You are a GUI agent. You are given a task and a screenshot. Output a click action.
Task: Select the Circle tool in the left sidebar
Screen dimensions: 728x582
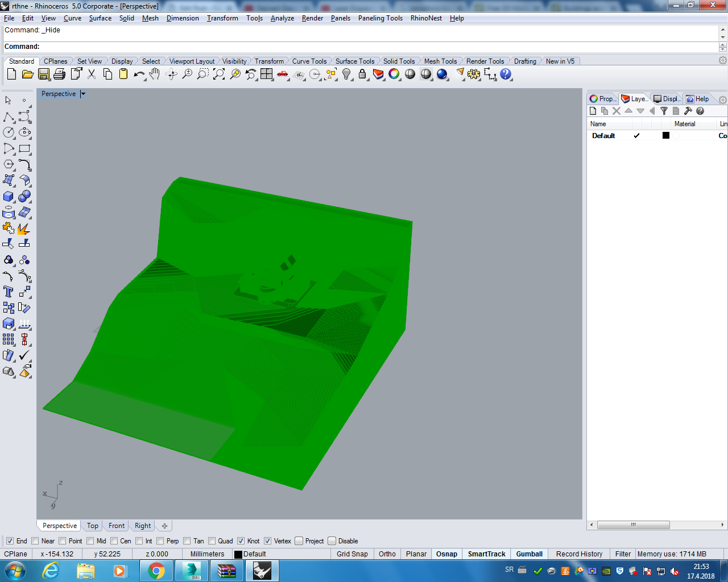[x=9, y=132]
